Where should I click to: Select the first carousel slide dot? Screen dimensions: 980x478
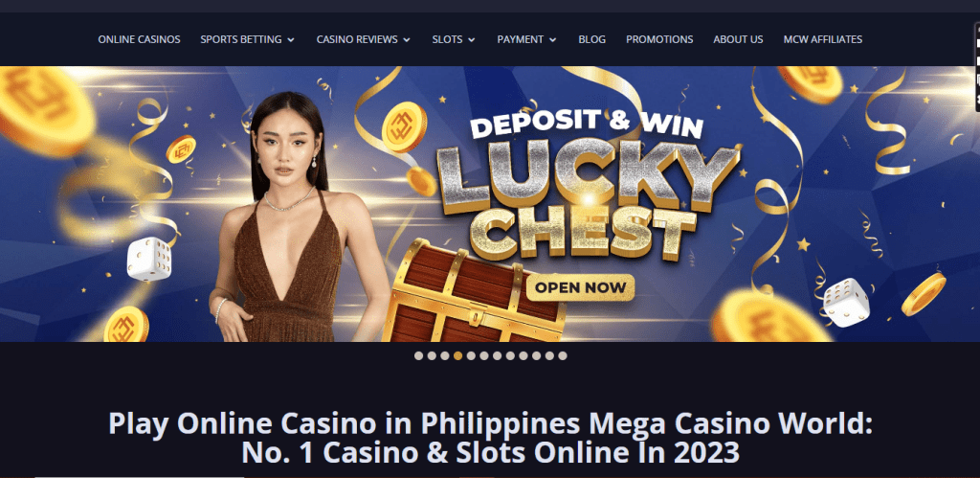[x=419, y=356]
